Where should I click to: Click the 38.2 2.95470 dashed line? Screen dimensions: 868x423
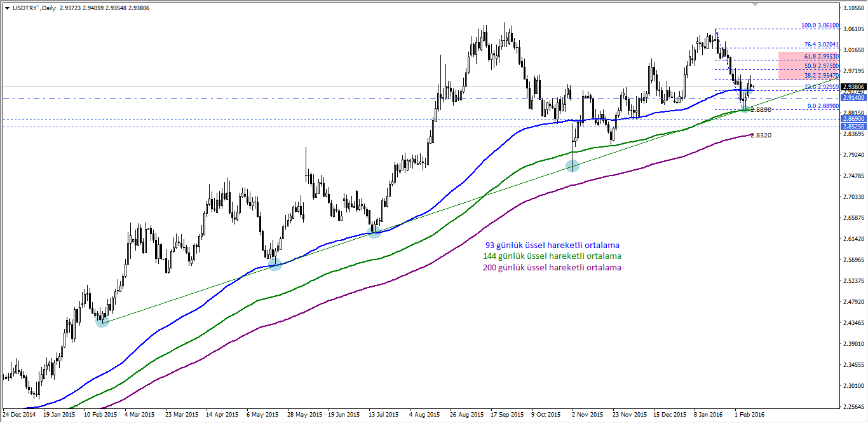tap(822, 74)
